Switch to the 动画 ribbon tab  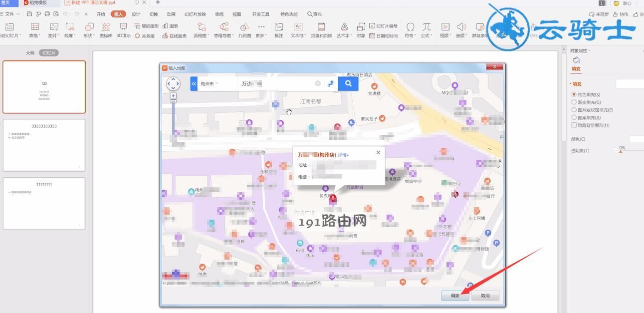(x=171, y=14)
